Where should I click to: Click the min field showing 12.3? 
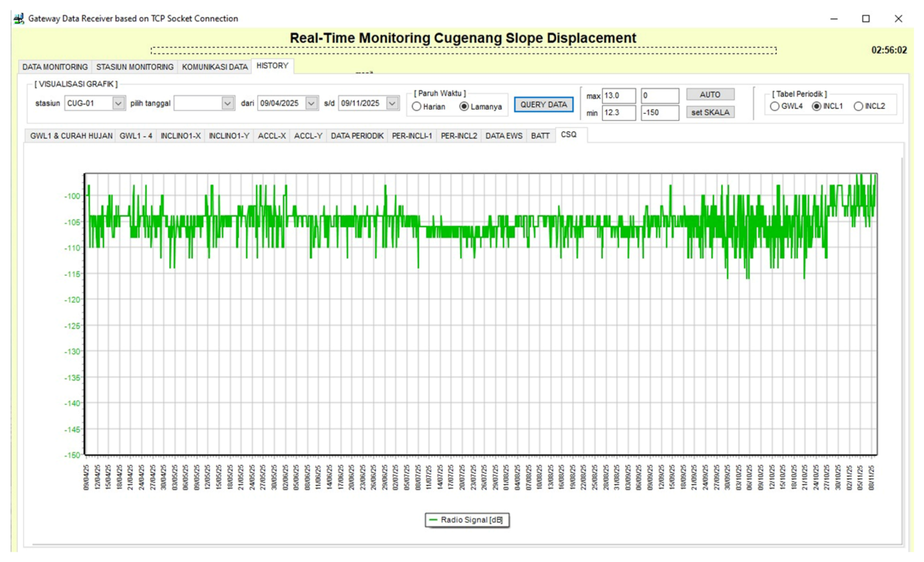(619, 112)
